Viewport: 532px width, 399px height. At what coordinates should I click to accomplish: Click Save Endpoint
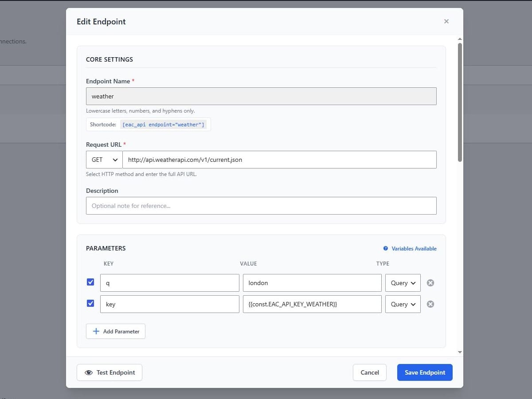425,372
